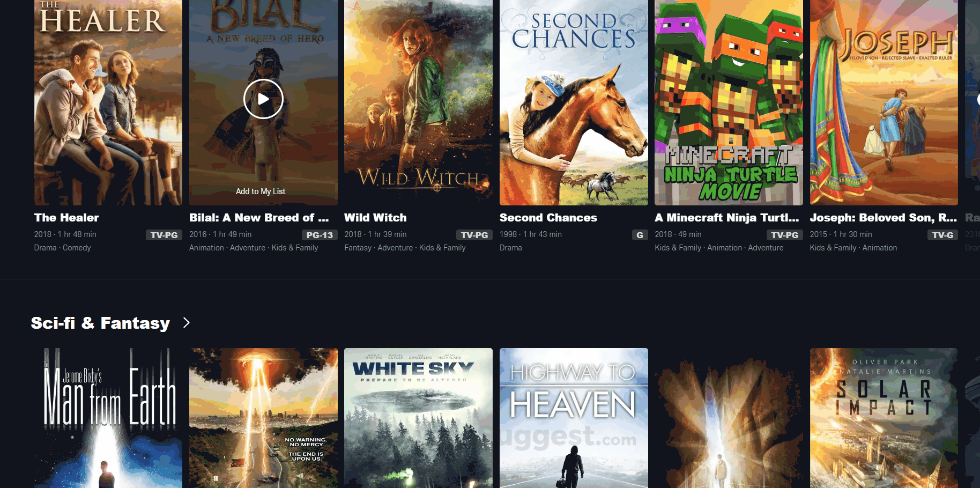This screenshot has height=488, width=980.
Task: Select the Solar Impact poster
Action: coord(883,418)
